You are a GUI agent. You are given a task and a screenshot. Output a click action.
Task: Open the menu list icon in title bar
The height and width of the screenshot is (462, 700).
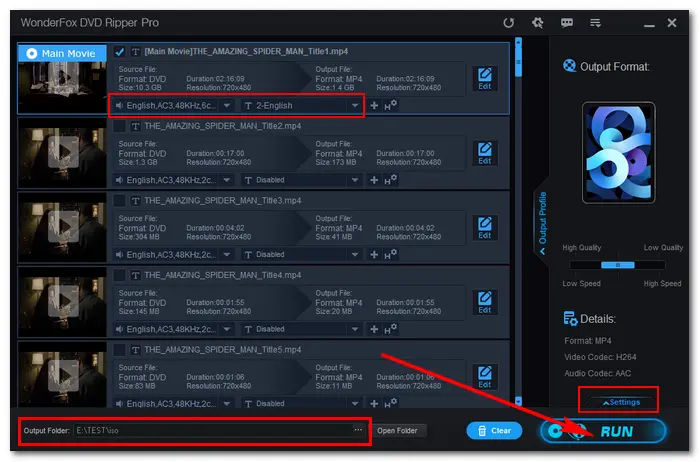pyautogui.click(x=595, y=23)
